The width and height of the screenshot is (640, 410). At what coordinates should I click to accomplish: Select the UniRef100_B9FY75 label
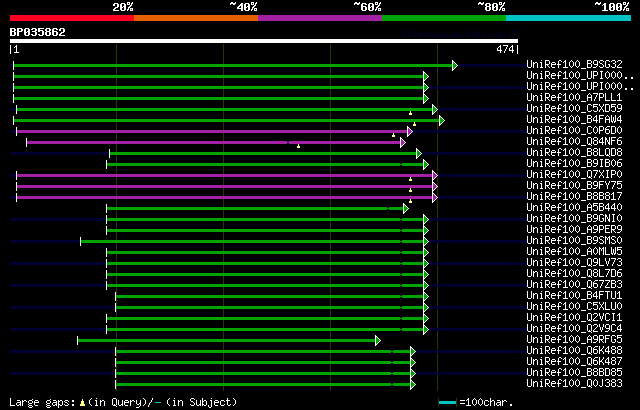point(574,186)
